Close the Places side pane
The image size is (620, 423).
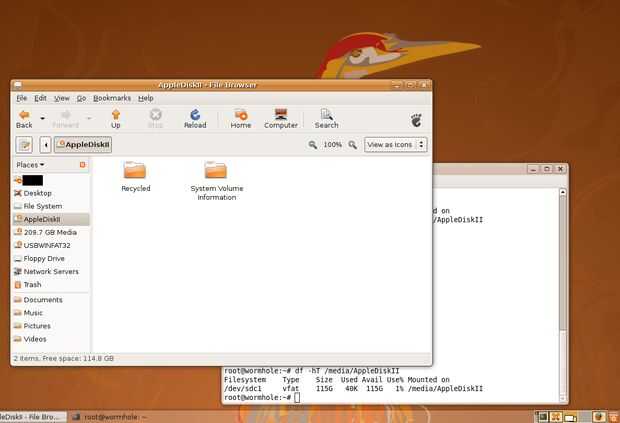coord(82,164)
